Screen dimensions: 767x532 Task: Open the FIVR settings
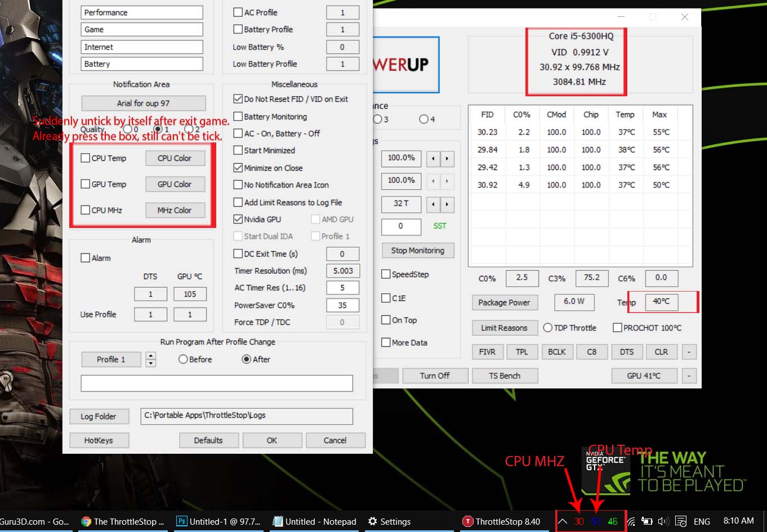[x=488, y=352]
